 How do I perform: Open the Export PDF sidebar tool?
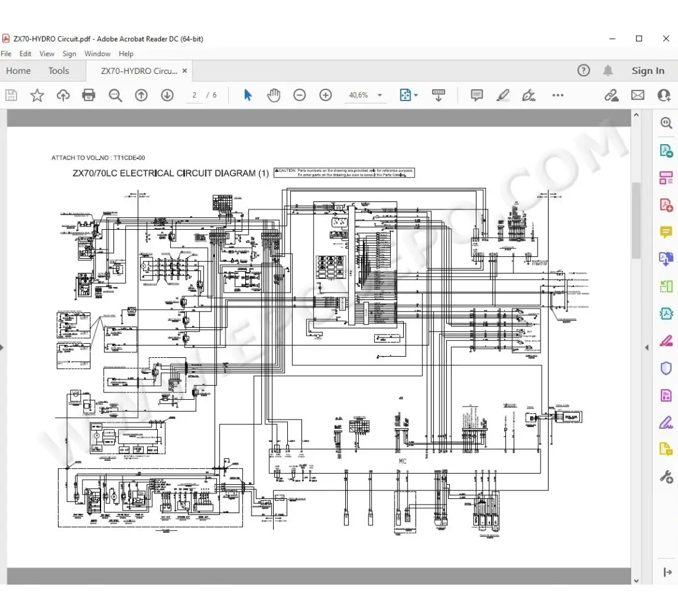click(666, 150)
